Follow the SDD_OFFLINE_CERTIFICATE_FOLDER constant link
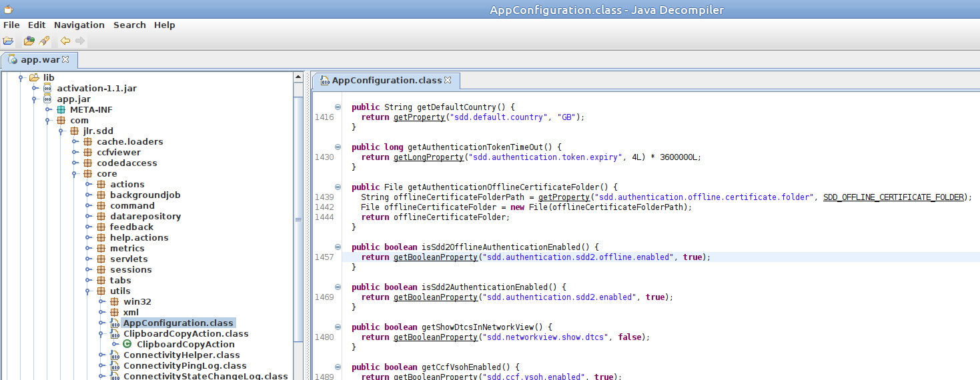The image size is (980, 380). [893, 197]
